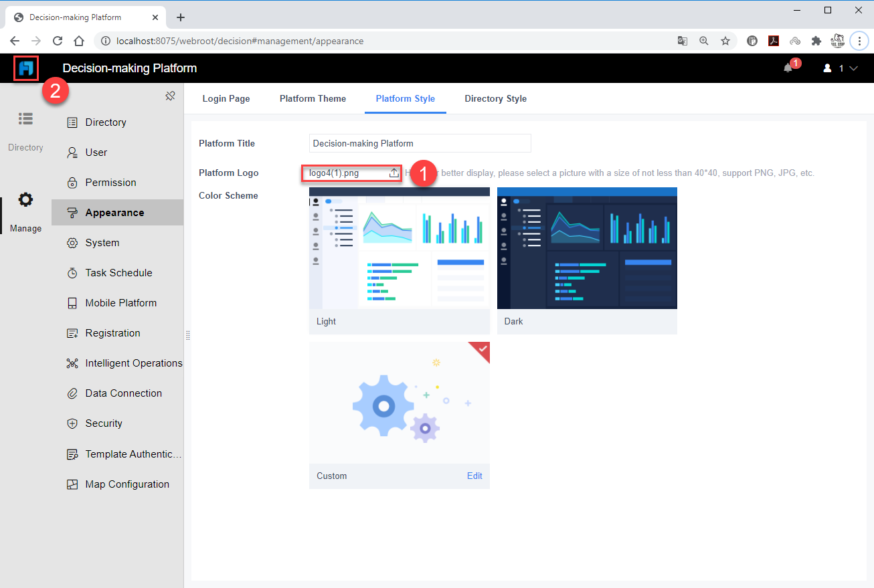Click Edit on the Custom scheme
874x588 pixels.
point(474,476)
